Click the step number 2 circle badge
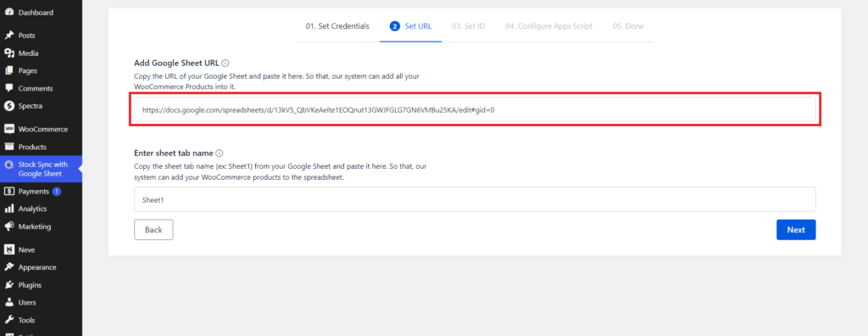868x336 pixels. tap(395, 26)
